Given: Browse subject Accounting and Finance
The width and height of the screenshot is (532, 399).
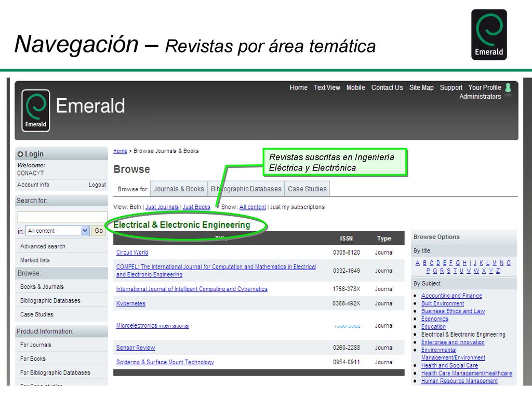Looking at the screenshot, I should click(451, 296).
